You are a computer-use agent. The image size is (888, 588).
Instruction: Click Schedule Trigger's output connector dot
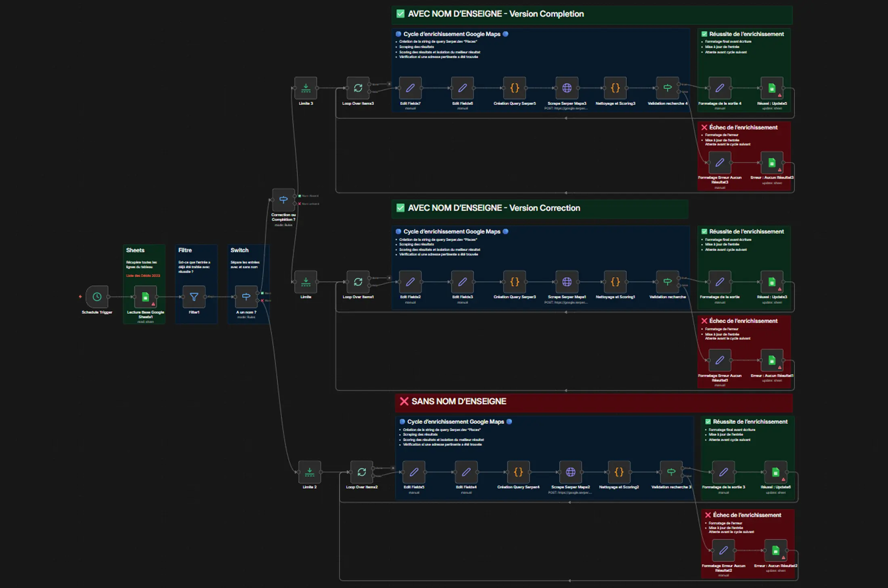(109, 297)
